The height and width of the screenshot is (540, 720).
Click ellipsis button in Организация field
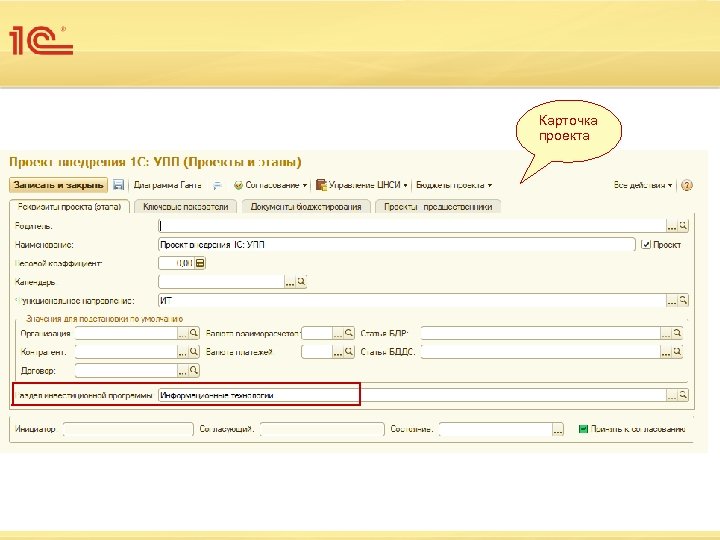(183, 333)
